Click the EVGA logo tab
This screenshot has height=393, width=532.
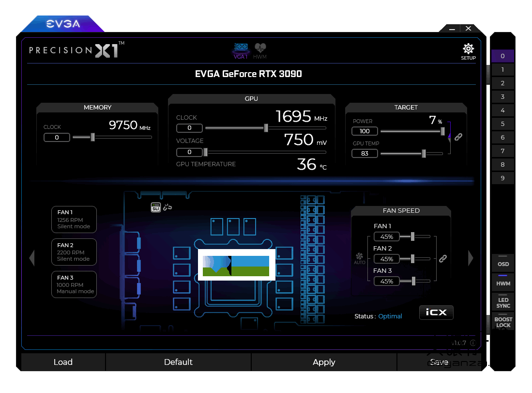pyautogui.click(x=63, y=24)
